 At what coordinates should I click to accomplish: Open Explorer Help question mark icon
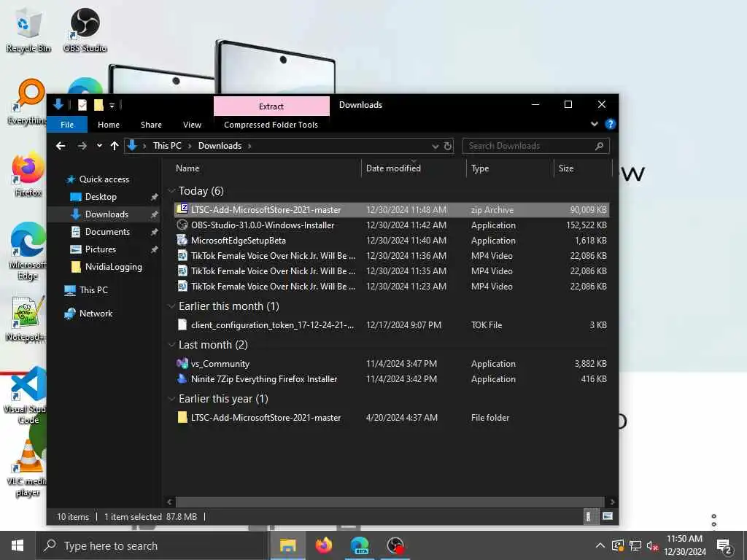(611, 124)
